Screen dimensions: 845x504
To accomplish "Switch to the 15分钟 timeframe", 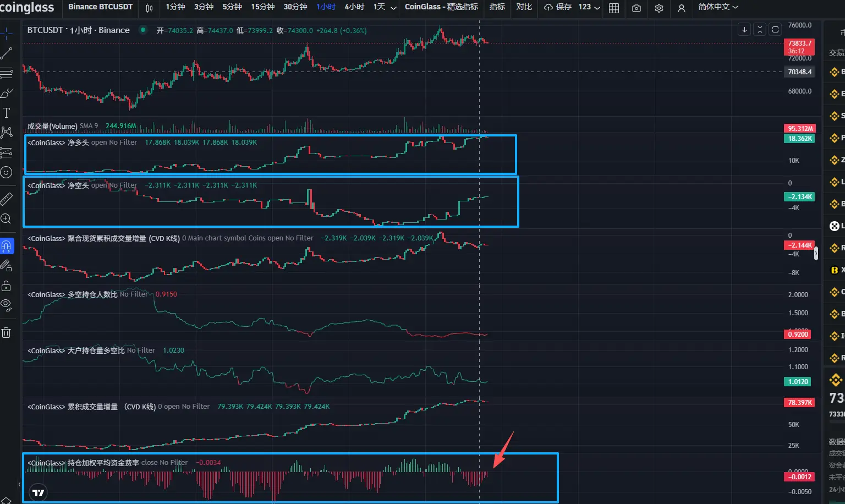I will tap(263, 7).
